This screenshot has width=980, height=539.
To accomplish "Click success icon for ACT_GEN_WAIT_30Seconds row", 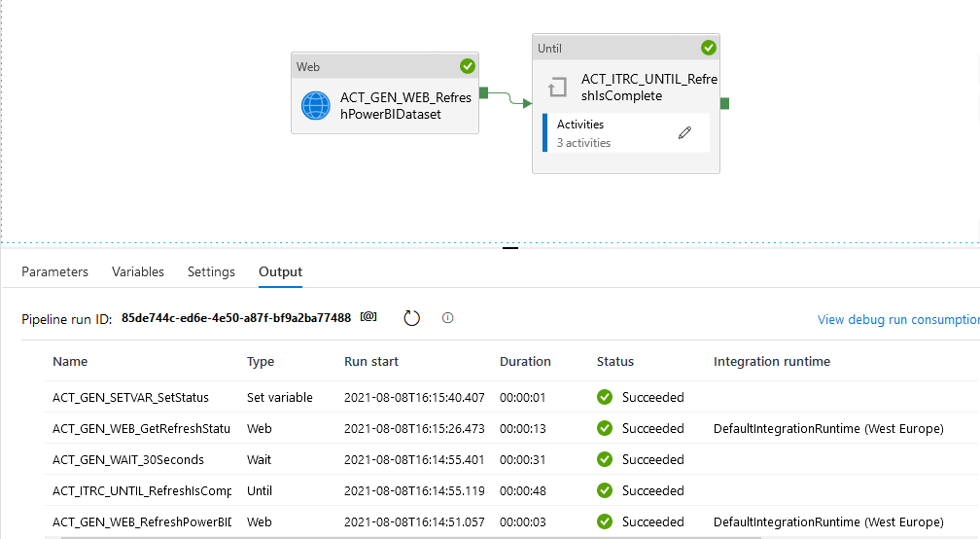I will click(605, 459).
